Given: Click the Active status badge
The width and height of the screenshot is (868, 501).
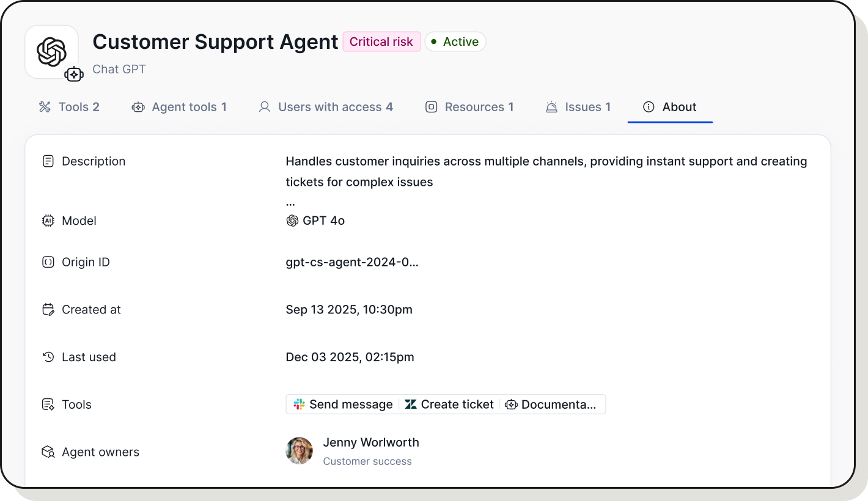Looking at the screenshot, I should coord(455,42).
